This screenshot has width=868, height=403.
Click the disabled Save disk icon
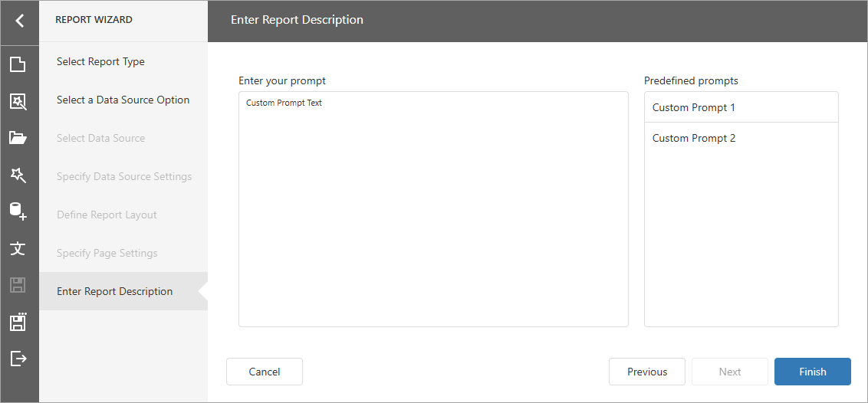[x=18, y=285]
